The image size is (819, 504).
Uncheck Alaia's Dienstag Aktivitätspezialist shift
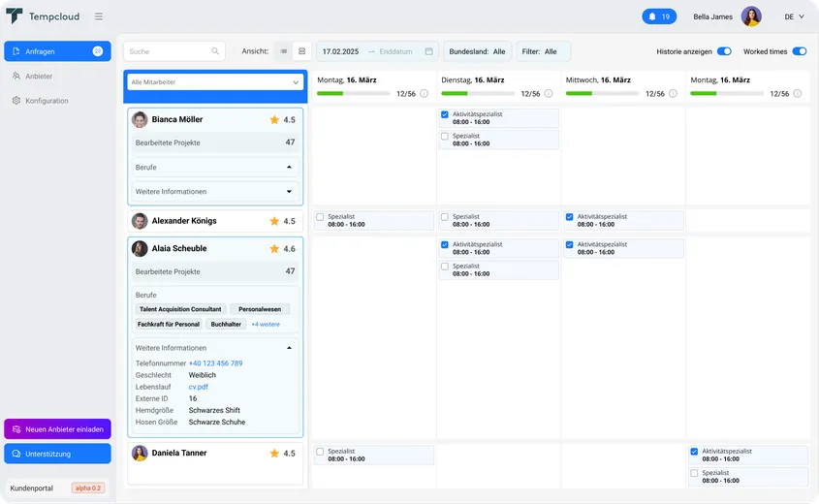pyautogui.click(x=445, y=244)
